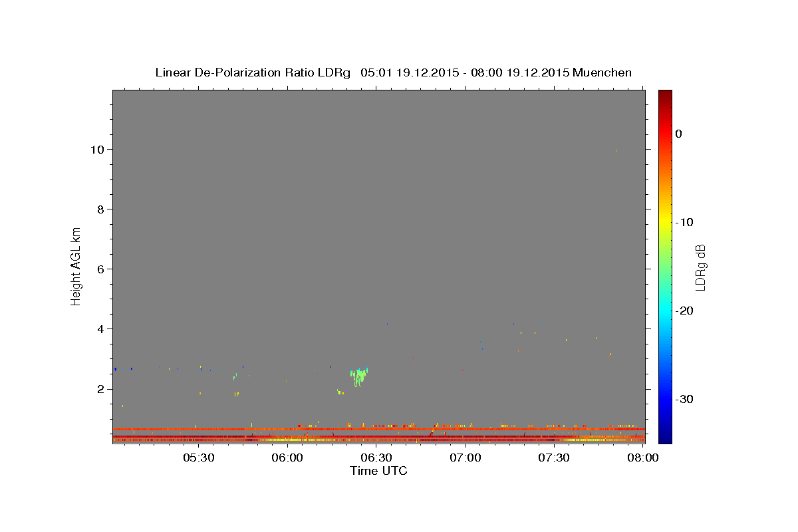Click the 07:00 time tick label
The image size is (798, 532).
coord(465,458)
